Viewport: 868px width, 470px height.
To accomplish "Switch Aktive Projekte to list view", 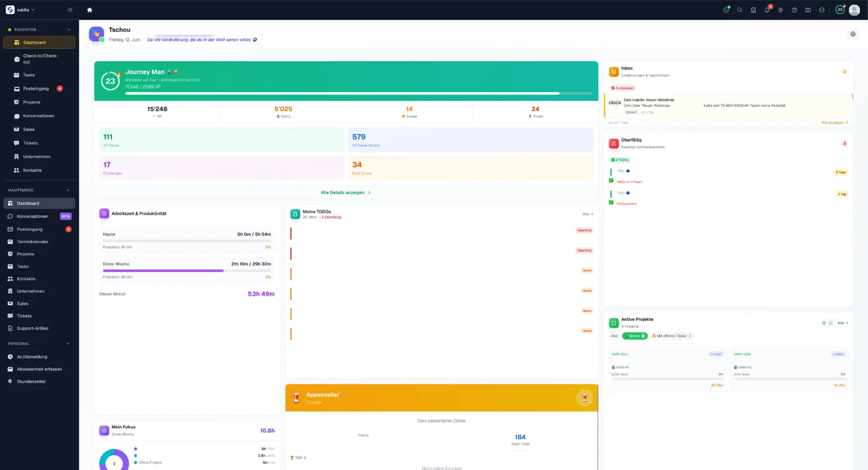I will pyautogui.click(x=831, y=323).
